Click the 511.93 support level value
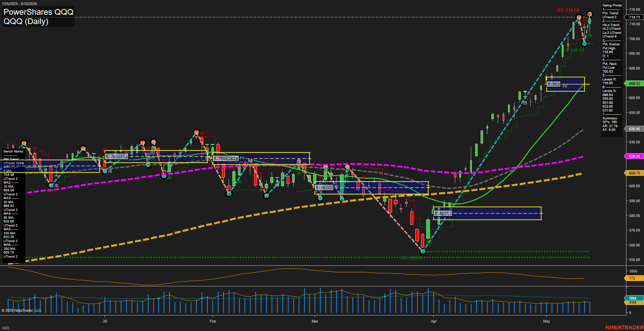This screenshot has height=331, width=644. point(608,111)
